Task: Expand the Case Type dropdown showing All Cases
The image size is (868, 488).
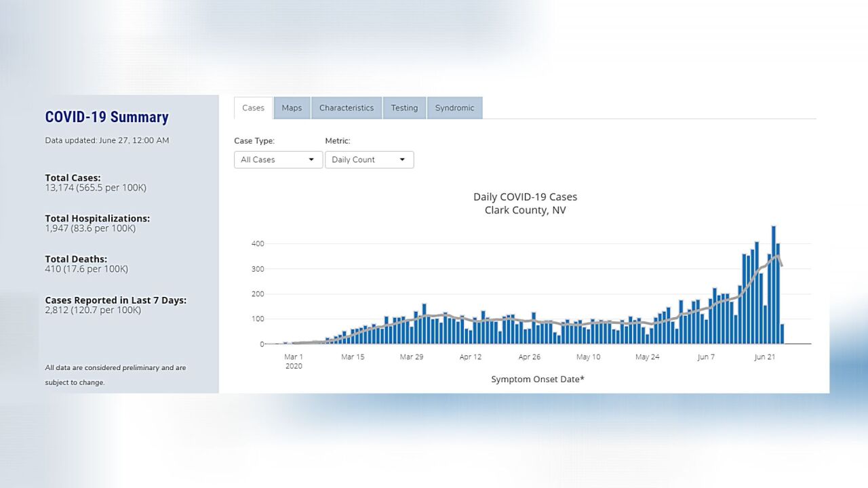Action: pyautogui.click(x=278, y=159)
